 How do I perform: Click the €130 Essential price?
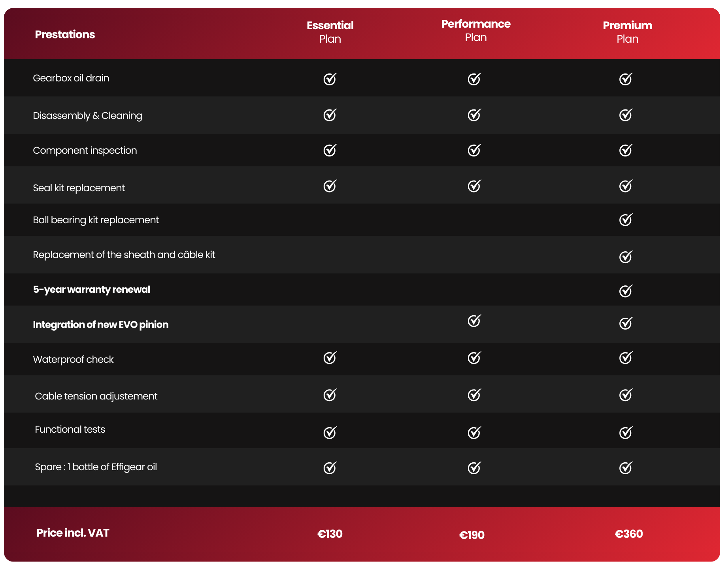[x=330, y=534]
